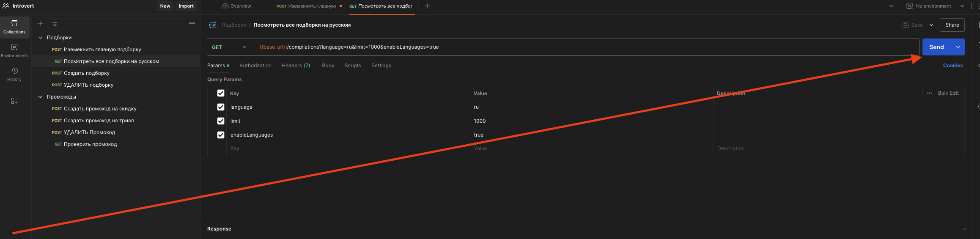Switch to the Headers (7) tab

click(x=296, y=66)
